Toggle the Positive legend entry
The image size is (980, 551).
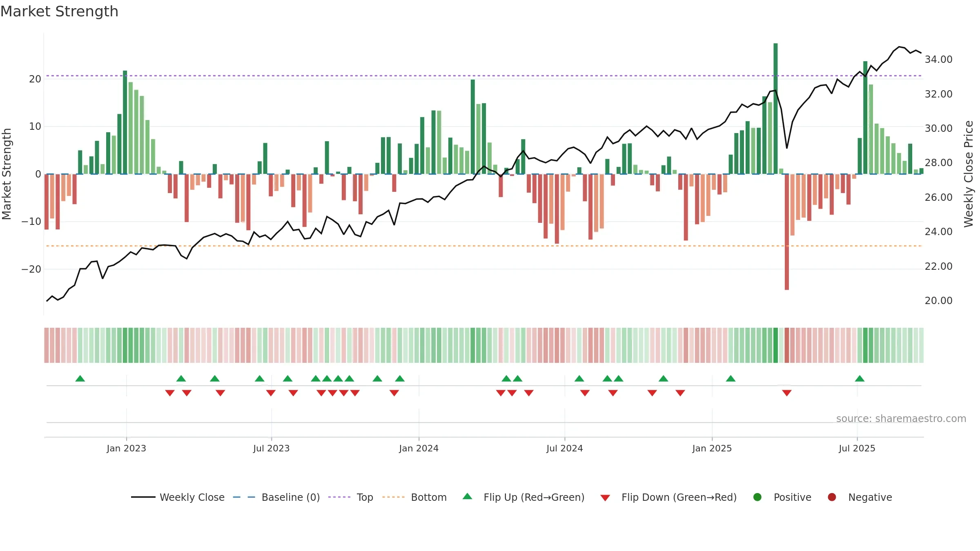[x=782, y=497]
